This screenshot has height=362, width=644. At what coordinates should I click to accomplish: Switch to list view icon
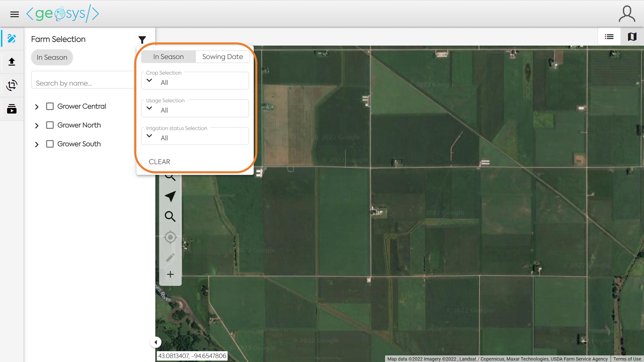pos(609,37)
